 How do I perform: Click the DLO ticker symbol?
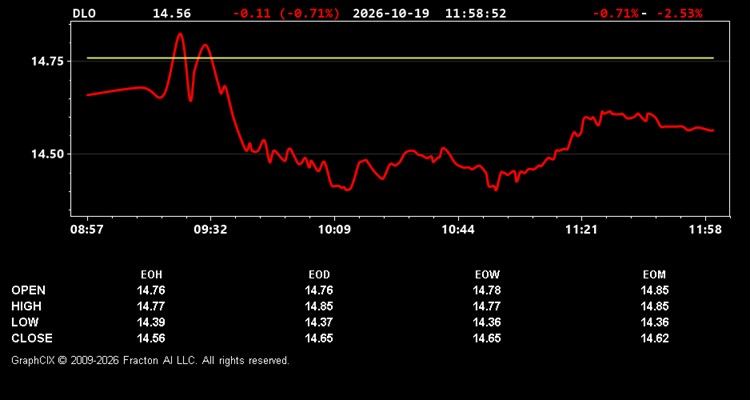[x=84, y=13]
